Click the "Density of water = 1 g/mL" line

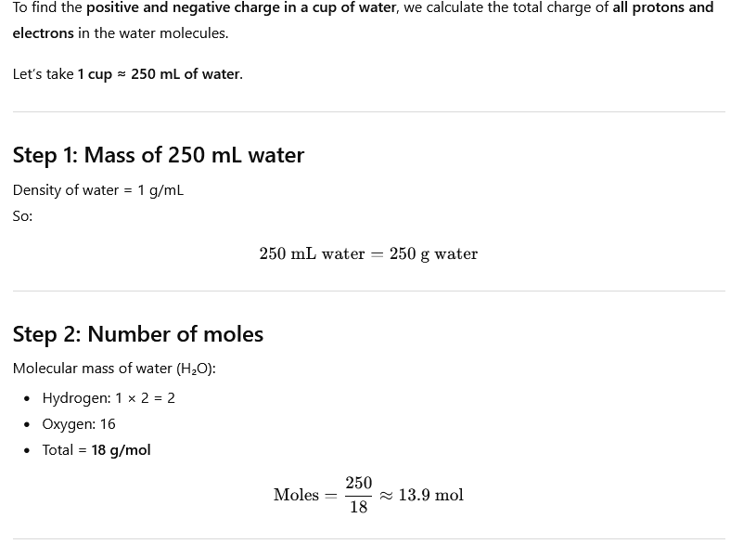point(97,190)
